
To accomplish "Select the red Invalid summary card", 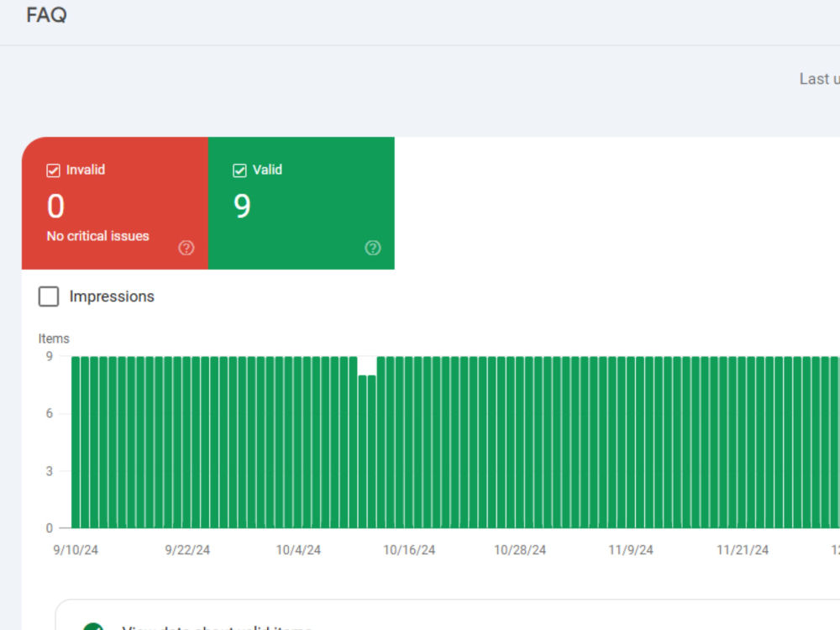I will click(114, 203).
